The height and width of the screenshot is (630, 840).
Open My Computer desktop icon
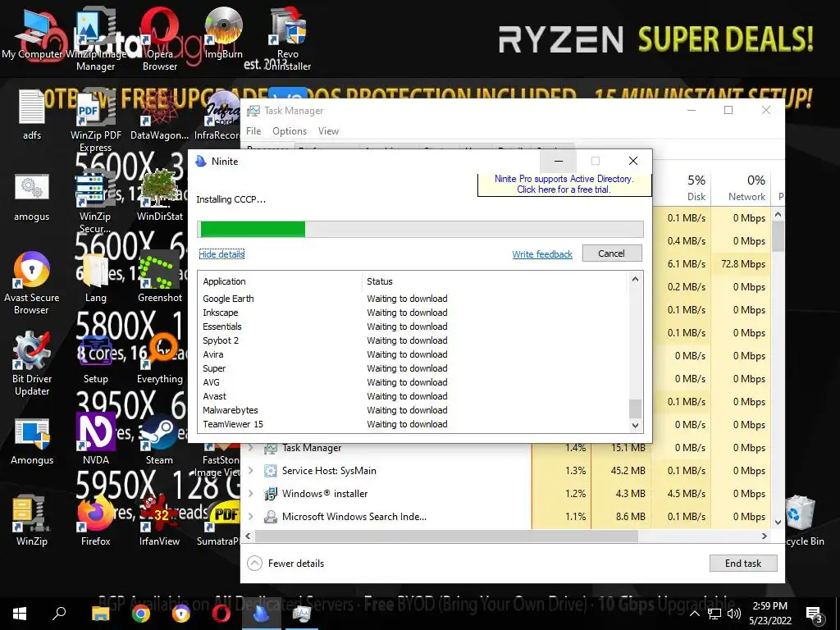tap(32, 34)
